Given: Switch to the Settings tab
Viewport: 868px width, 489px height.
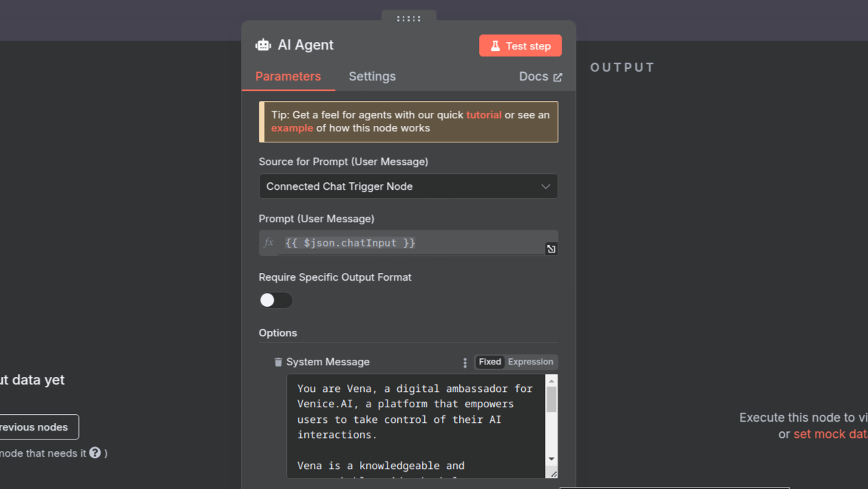Looking at the screenshot, I should pyautogui.click(x=372, y=76).
